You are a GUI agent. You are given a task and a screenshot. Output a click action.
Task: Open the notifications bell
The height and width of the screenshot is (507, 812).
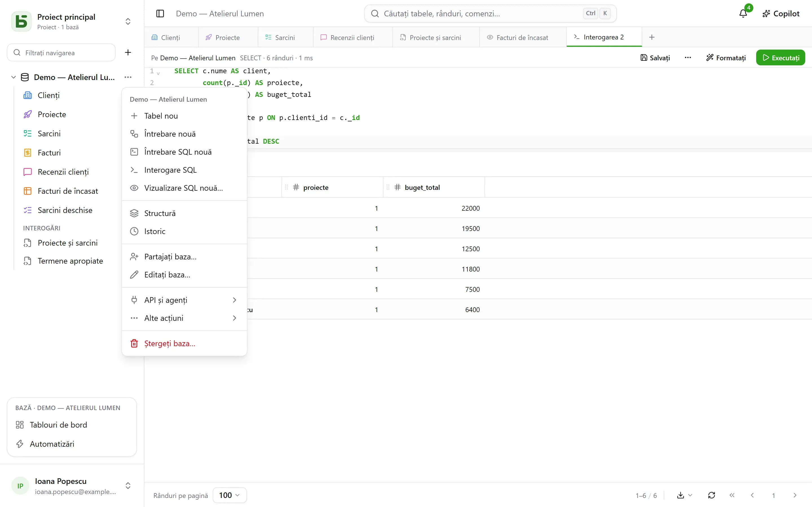743,14
